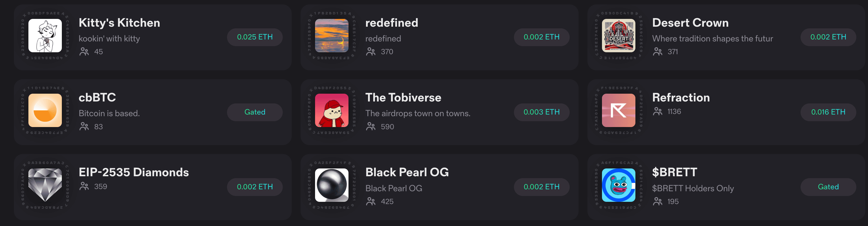Select the Black Pearl OG sphere icon

coord(331,185)
